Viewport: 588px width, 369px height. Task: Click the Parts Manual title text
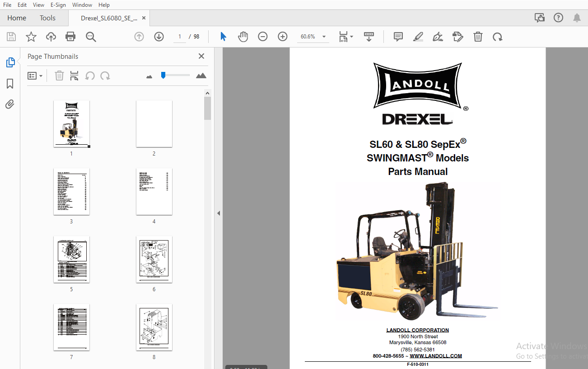[x=418, y=171]
